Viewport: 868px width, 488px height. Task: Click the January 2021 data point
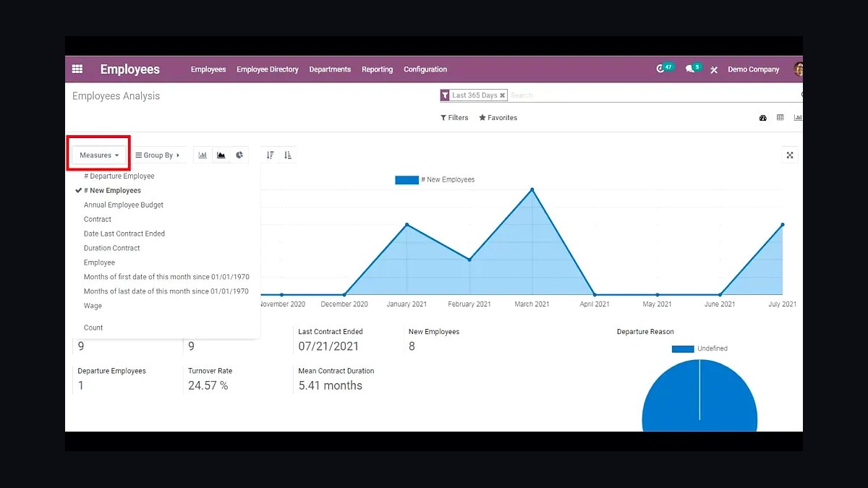[x=407, y=225]
